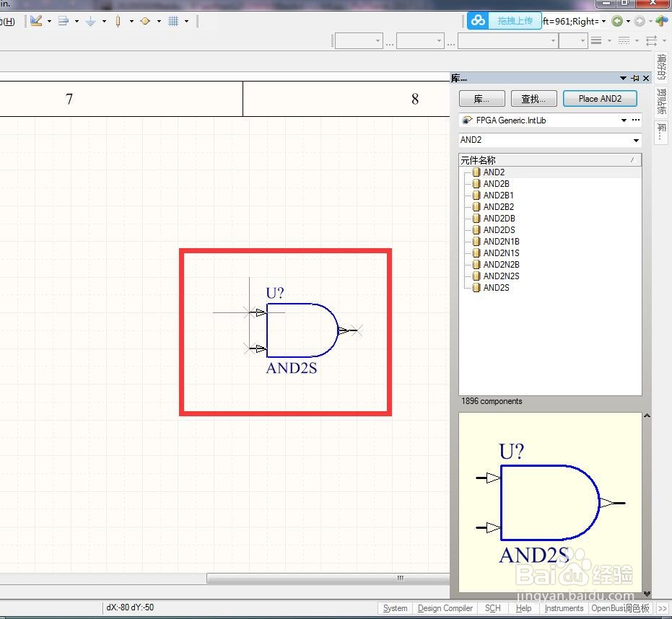Select the drawing tools ruler-pencil icon

tap(36, 21)
